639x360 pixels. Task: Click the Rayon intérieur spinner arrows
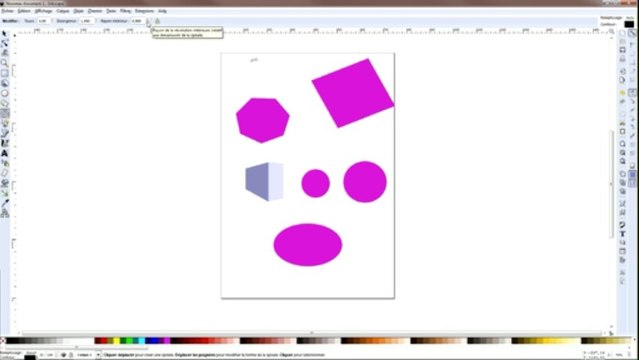[148, 21]
